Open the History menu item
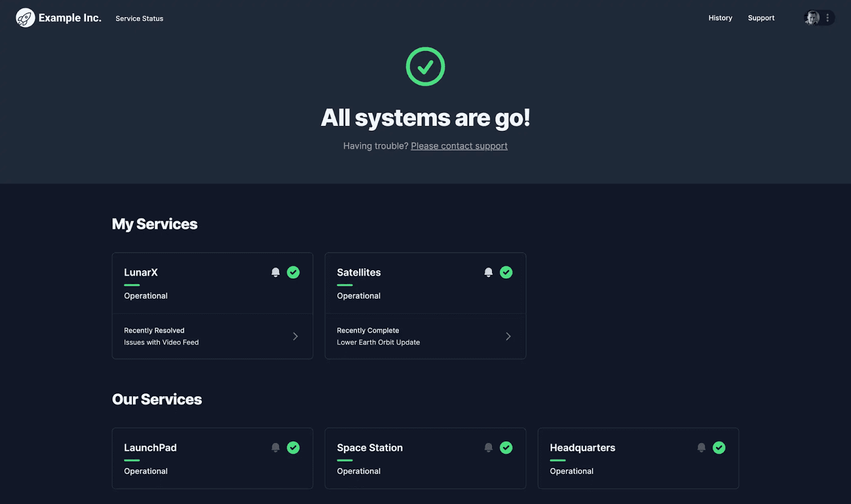851x504 pixels. pos(720,18)
